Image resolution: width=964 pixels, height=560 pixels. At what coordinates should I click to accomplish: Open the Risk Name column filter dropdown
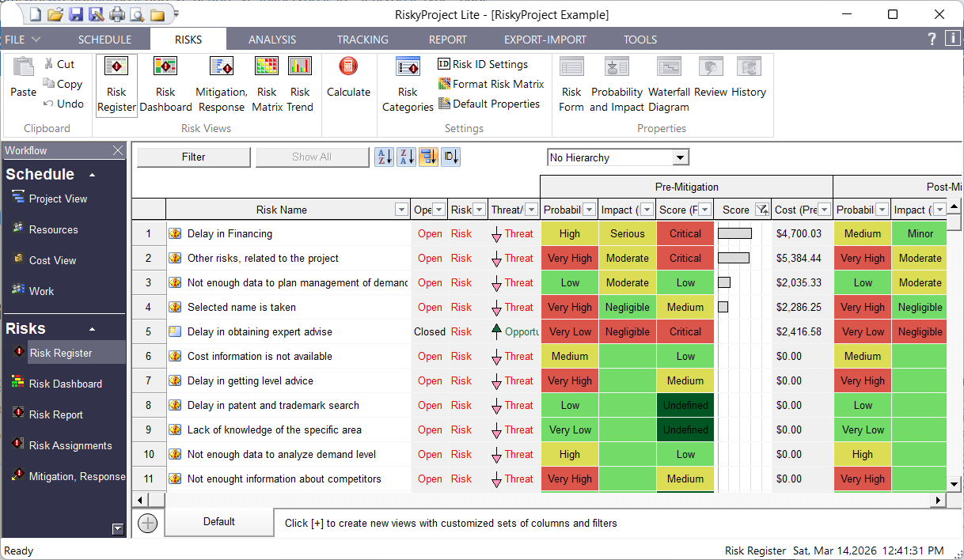(400, 209)
